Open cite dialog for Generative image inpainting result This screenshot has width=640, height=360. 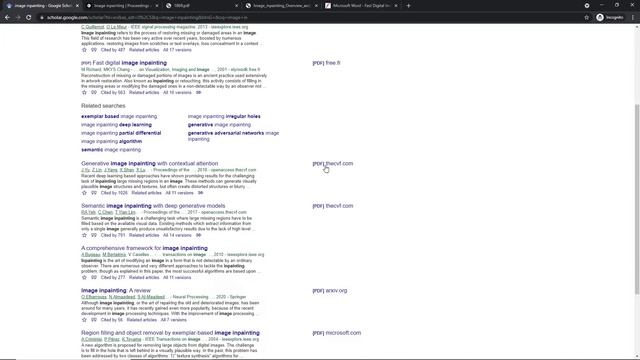(x=94, y=193)
